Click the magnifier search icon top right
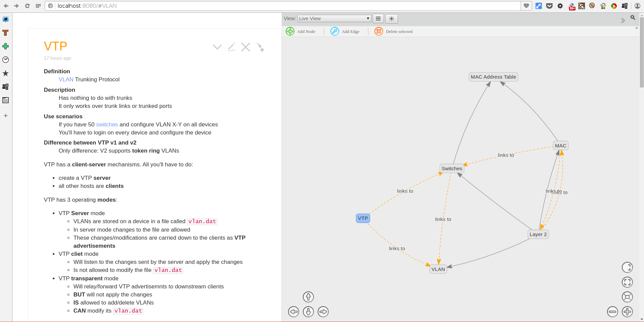 [633, 17]
